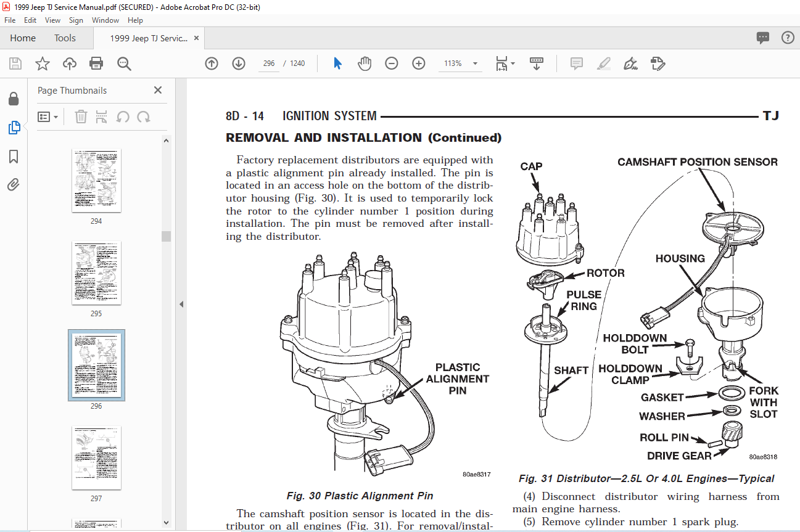800x532 pixels.
Task: Open the Attachments paperclip panel
Action: click(x=14, y=184)
